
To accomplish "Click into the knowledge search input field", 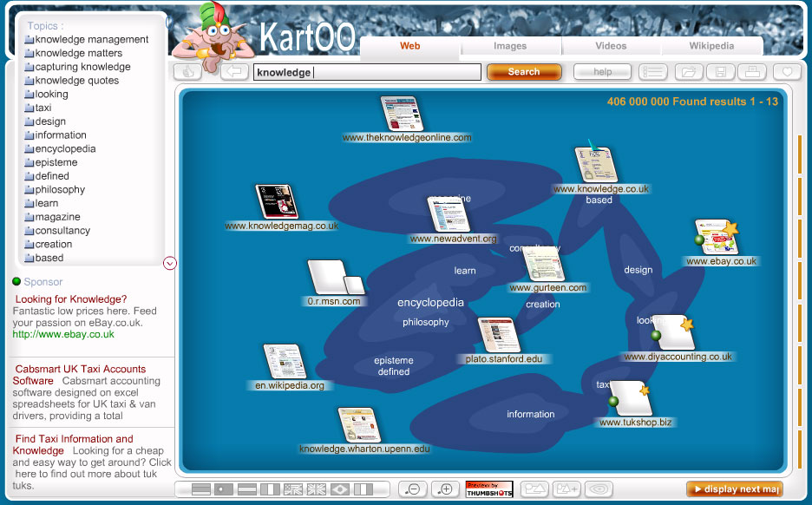I will (367, 72).
